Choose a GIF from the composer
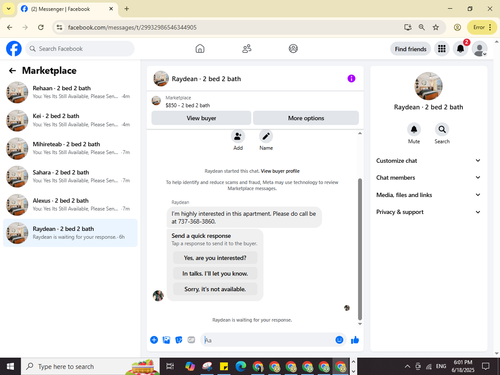The height and width of the screenshot is (375, 500). point(191,340)
